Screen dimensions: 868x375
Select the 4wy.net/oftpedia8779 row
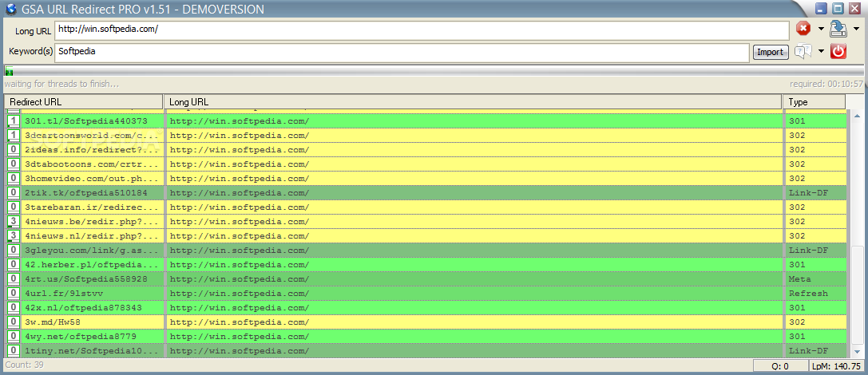[426, 337]
